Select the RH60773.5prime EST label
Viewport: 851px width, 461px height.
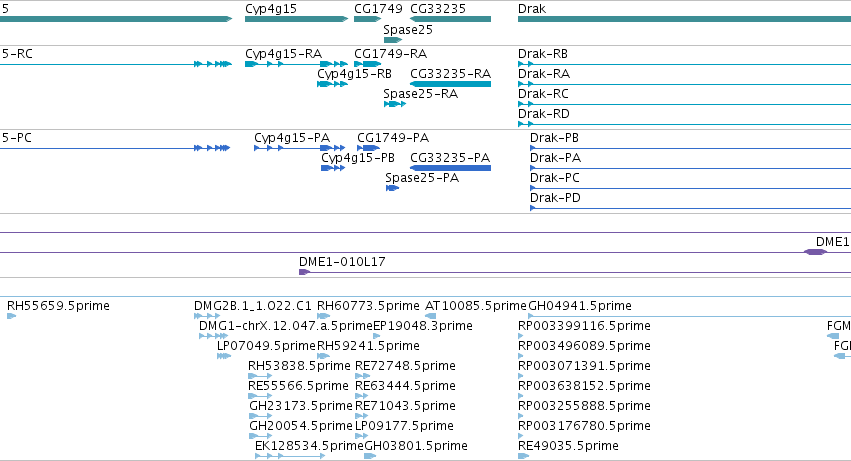(x=368, y=306)
